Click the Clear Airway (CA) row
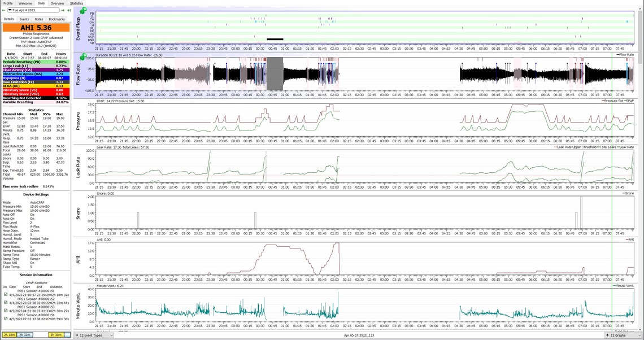 pos(36,70)
